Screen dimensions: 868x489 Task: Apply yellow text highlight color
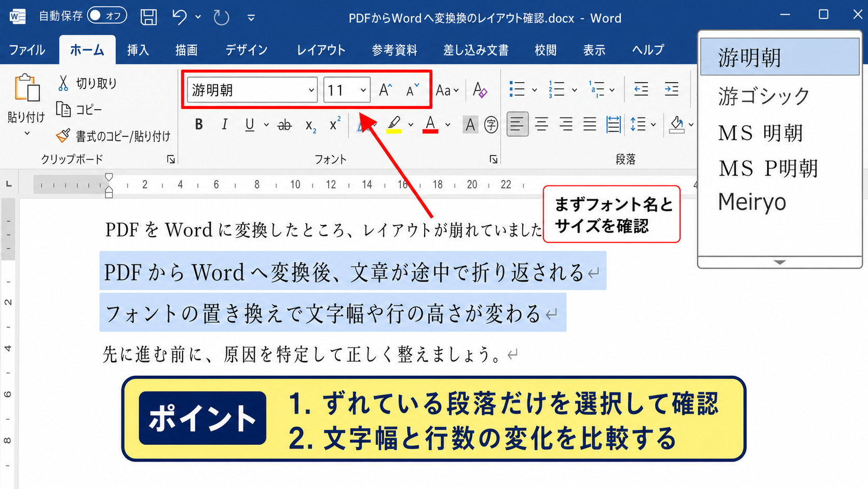(394, 125)
